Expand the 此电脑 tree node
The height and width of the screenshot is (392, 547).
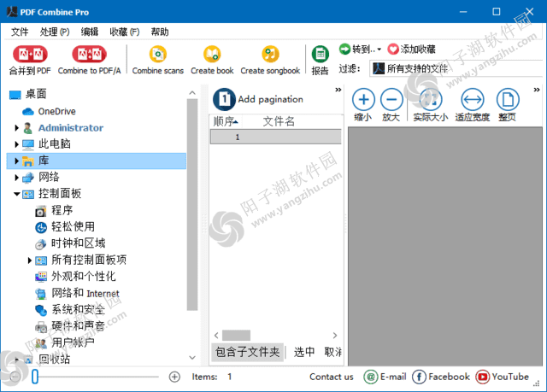click(x=16, y=144)
